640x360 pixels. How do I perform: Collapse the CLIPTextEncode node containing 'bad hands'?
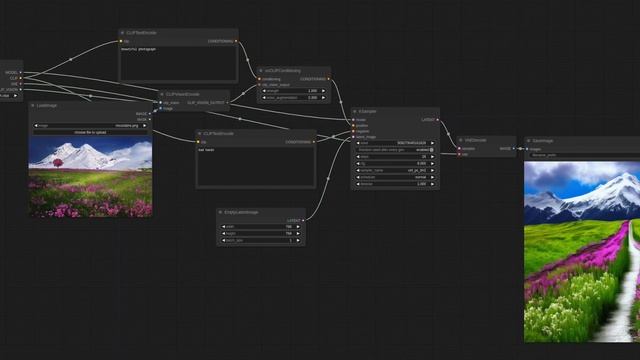tap(200, 133)
